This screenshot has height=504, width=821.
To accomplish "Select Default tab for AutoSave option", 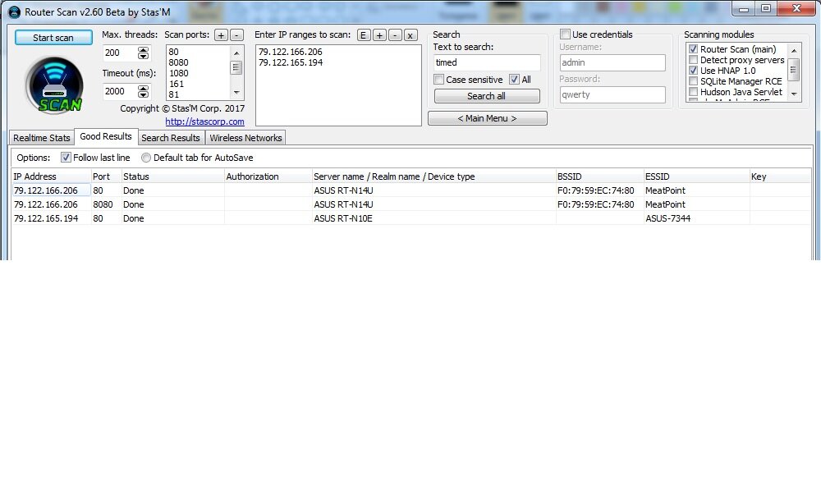I will 146,158.
